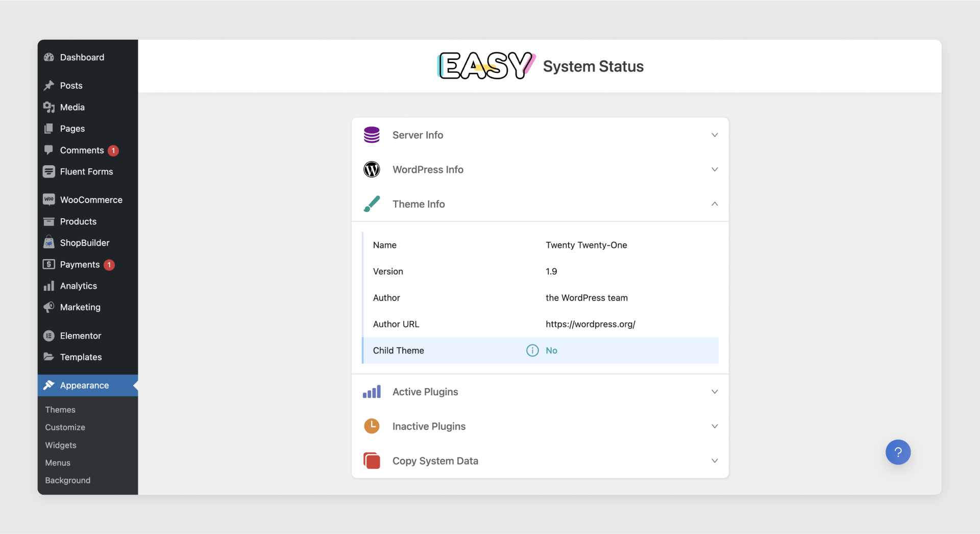Screen dimensions: 980x534
Task: Open the Menus submenu link
Action: click(58, 463)
